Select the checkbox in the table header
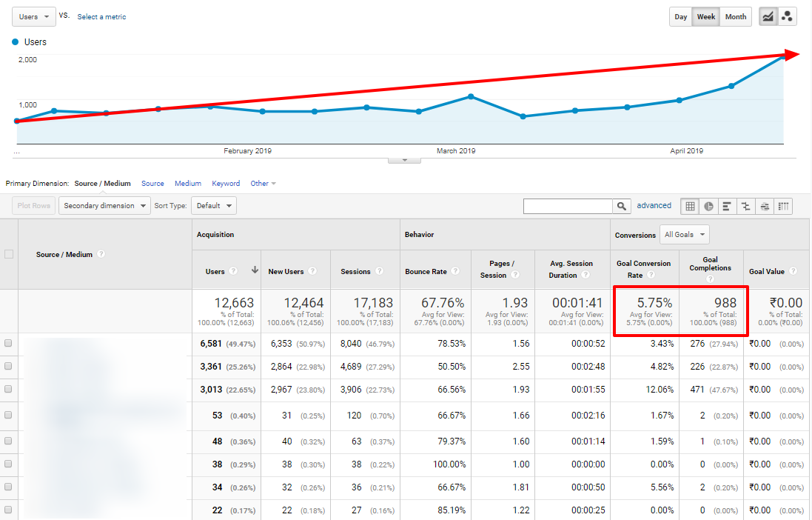This screenshot has width=812, height=520. pyautogui.click(x=9, y=253)
